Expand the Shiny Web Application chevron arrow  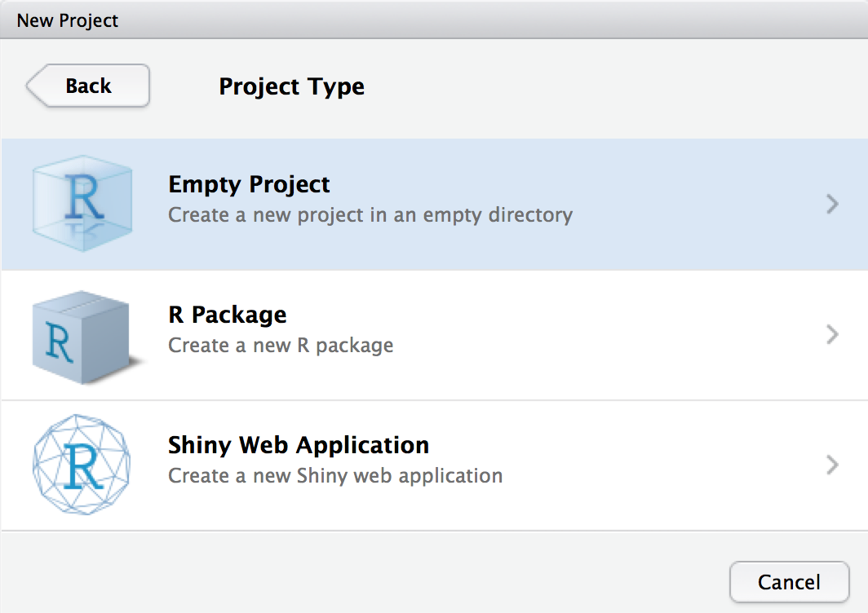tap(832, 465)
